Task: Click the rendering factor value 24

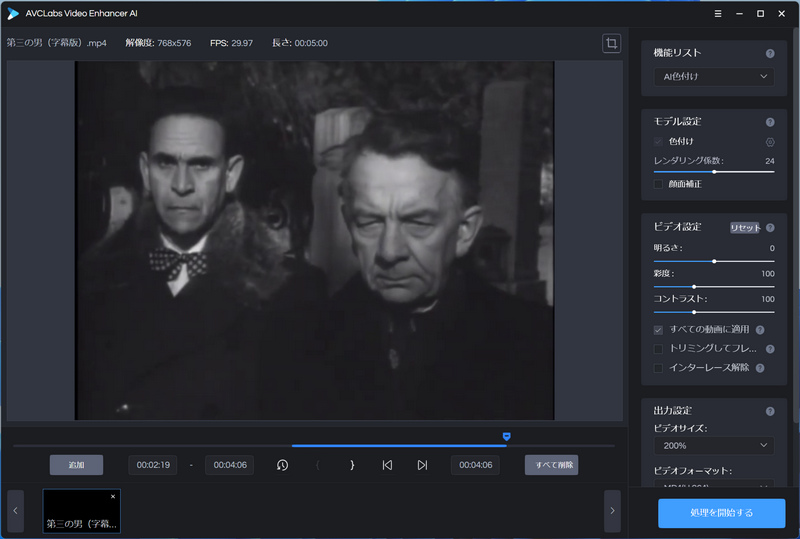Action: (x=769, y=161)
